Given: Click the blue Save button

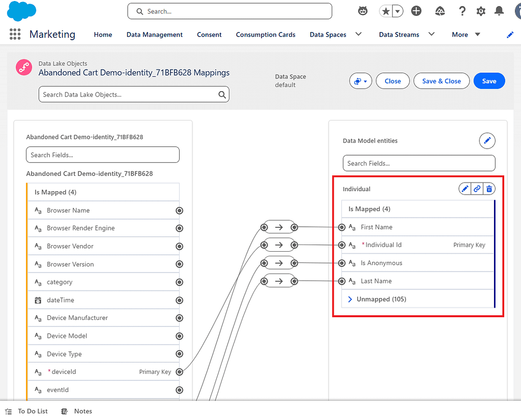Looking at the screenshot, I should (489, 81).
